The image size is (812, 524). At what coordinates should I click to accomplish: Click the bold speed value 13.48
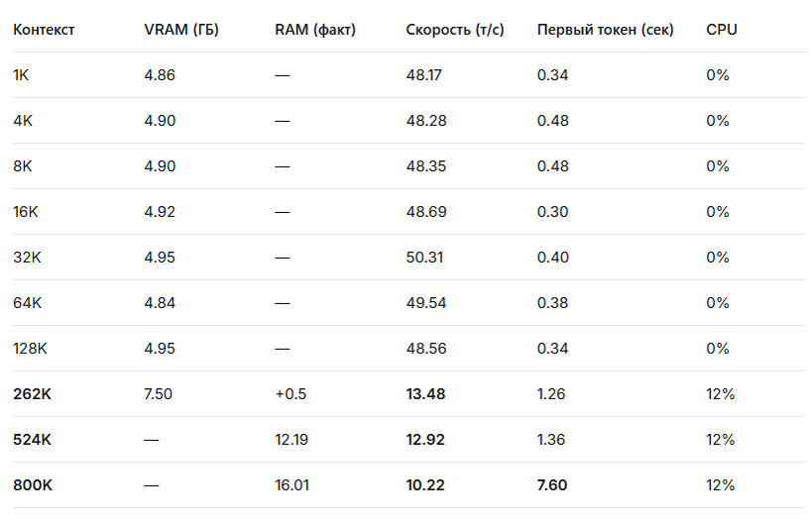coord(425,393)
